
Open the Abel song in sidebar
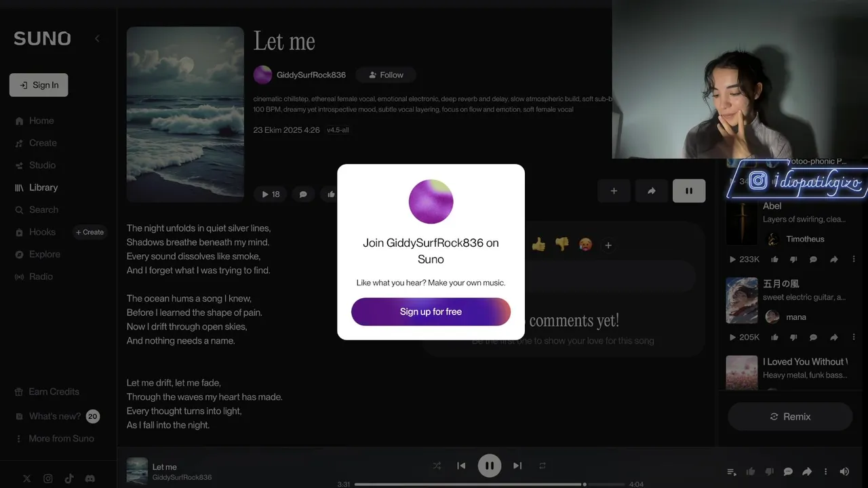pos(772,206)
